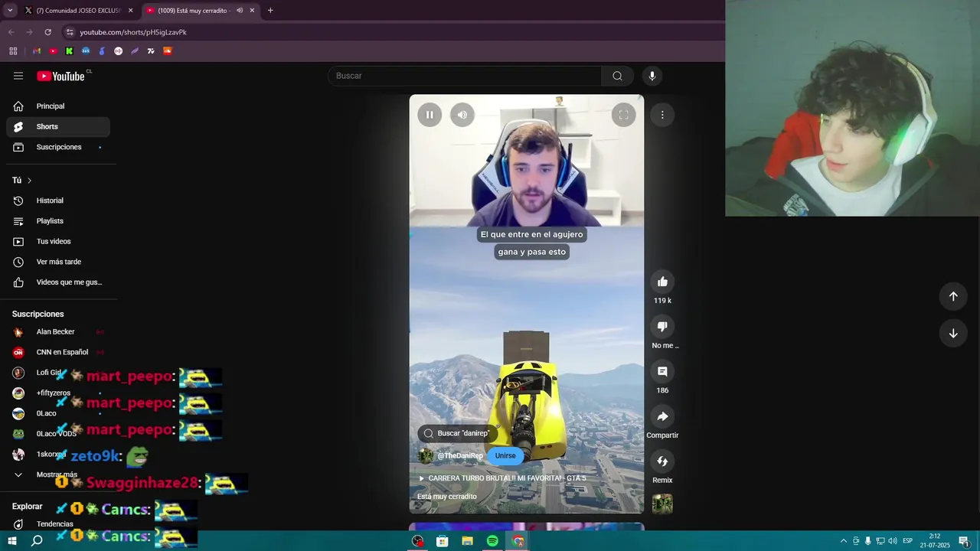
Task: Reload the page
Action: point(47,32)
